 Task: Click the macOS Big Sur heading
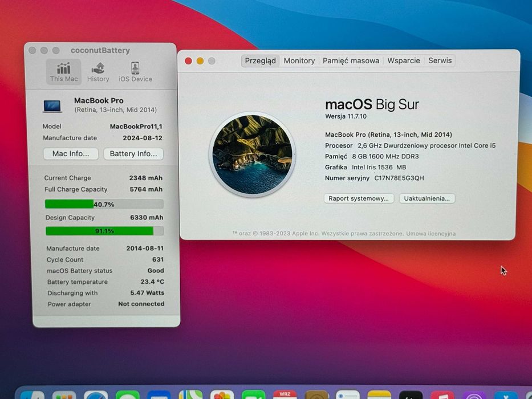[x=372, y=104]
